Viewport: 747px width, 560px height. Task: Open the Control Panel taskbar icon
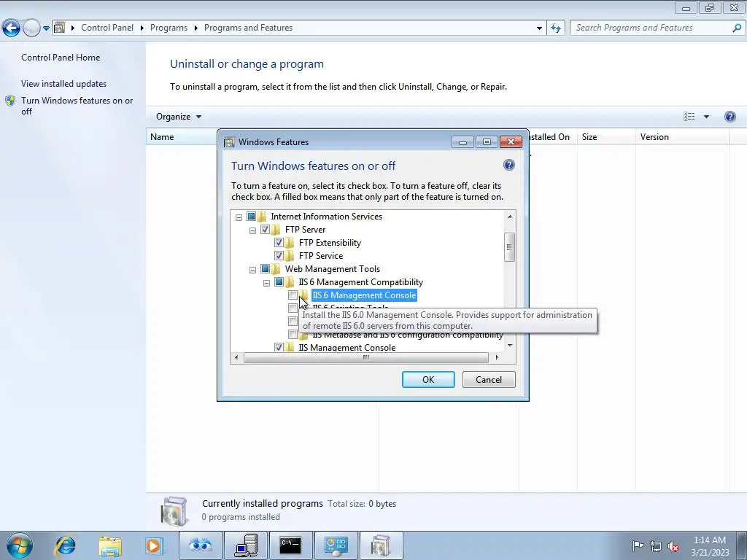click(x=336, y=545)
